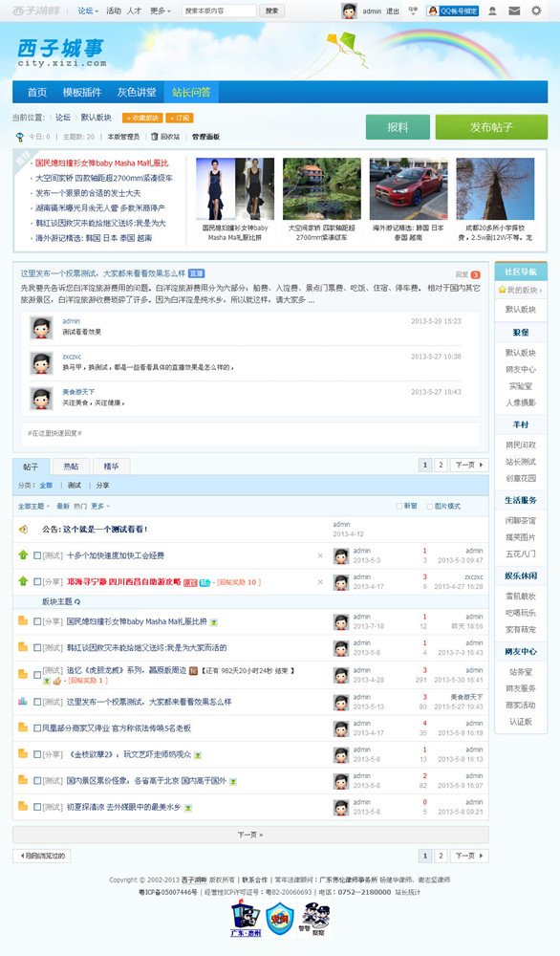Click the friends person icon in top bar

(492, 11)
